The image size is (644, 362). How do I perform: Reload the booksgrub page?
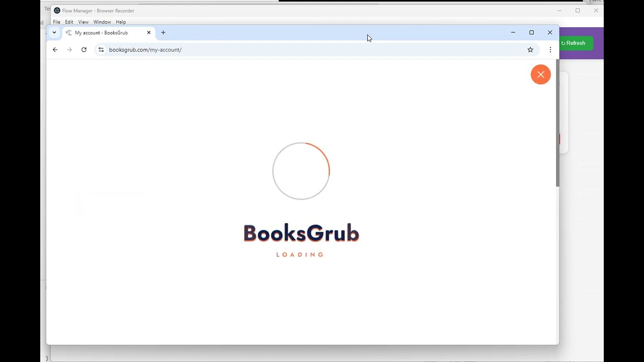pyautogui.click(x=84, y=50)
